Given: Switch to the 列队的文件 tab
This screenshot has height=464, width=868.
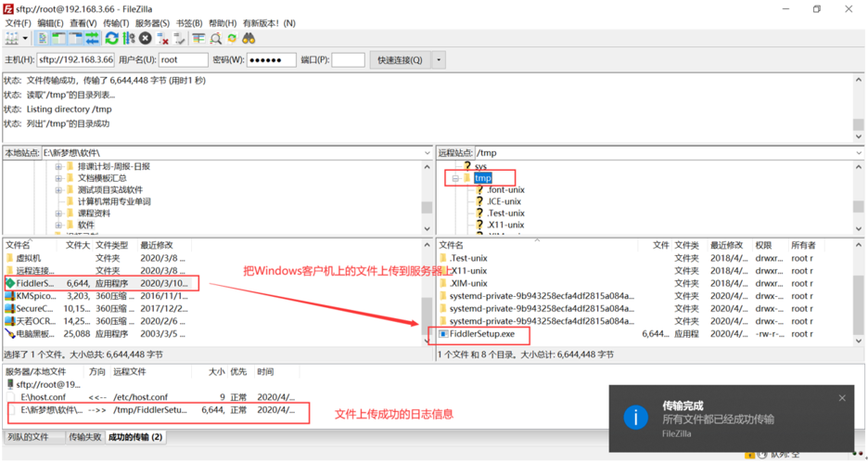Looking at the screenshot, I should [33, 437].
